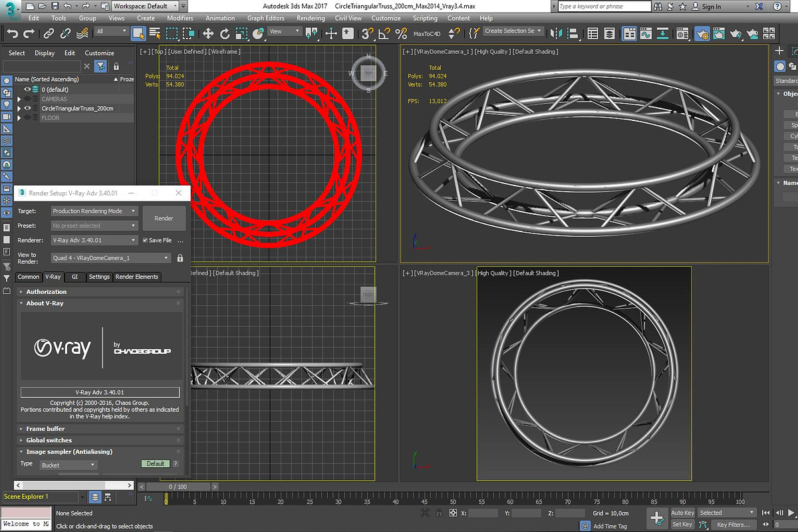Toggle scene explorer filter funnel icon
This screenshot has height=532, width=798.
click(x=100, y=66)
